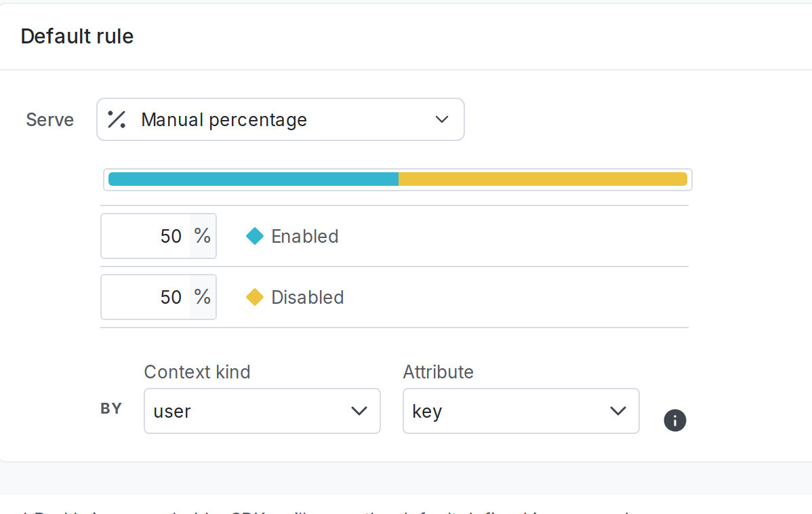Click the Disabled percentage input showing 50
Screen dimensions: 812x514
pyautogui.click(x=146, y=297)
